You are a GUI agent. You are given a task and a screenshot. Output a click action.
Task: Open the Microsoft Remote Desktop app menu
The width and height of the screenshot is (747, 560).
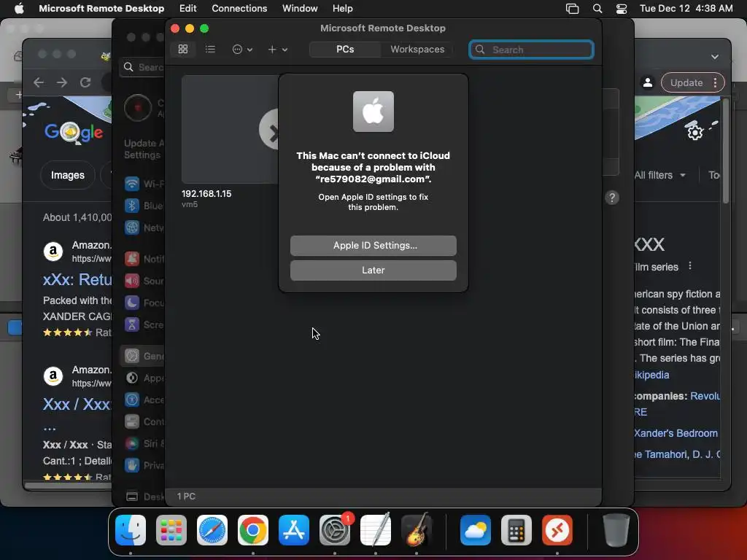click(101, 8)
